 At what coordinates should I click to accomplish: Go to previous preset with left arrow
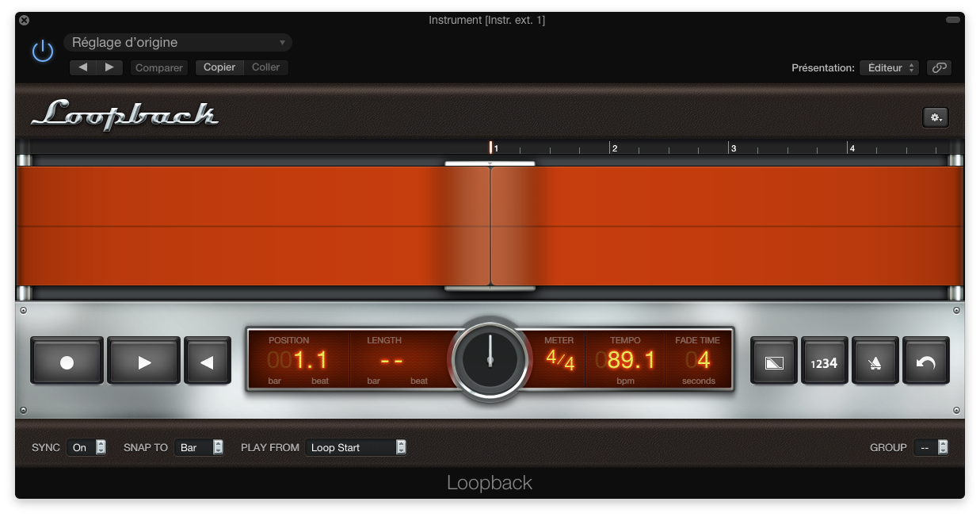[x=82, y=67]
